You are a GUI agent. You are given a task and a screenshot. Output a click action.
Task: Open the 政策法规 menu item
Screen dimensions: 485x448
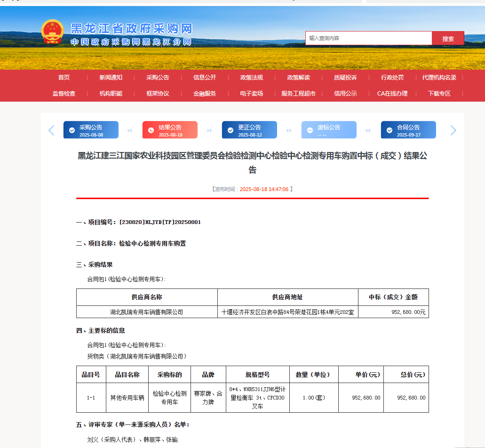tap(253, 77)
